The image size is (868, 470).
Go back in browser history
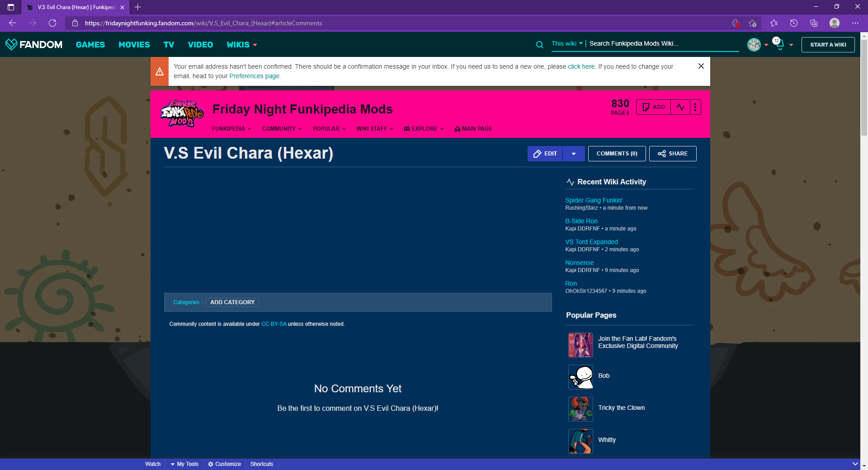coord(13,23)
